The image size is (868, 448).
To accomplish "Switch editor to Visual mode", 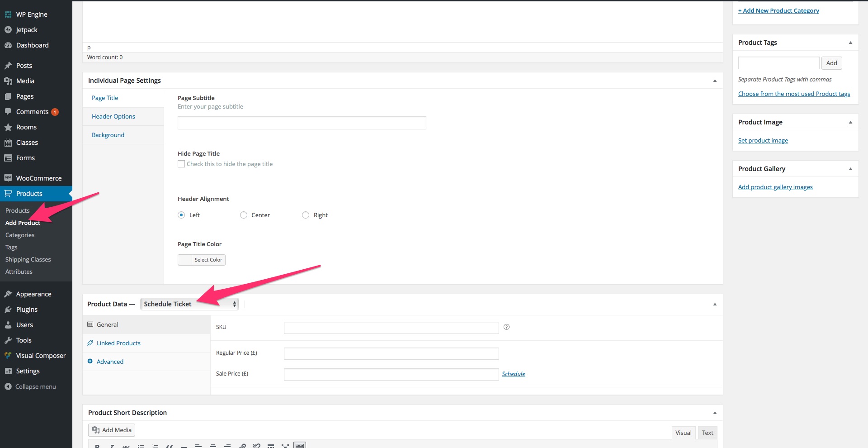I will [x=683, y=433].
